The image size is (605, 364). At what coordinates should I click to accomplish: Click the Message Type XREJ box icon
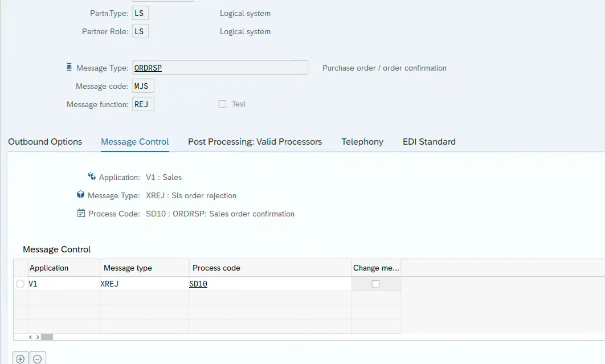tap(80, 195)
